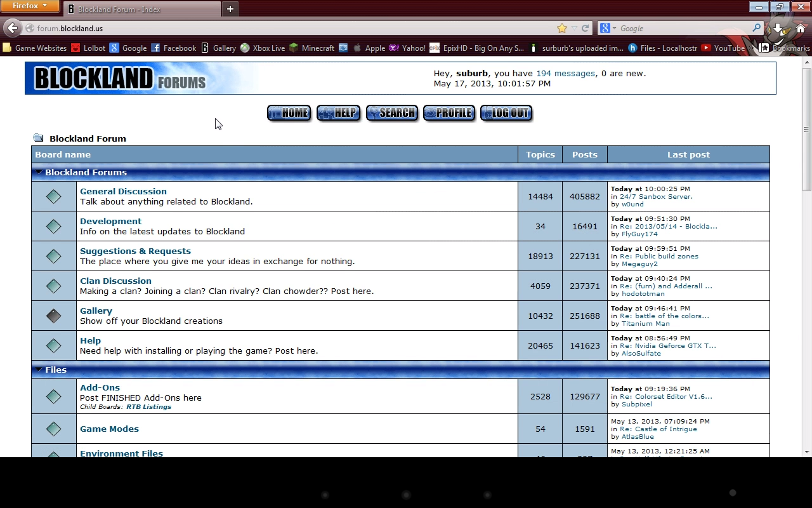Screen dimensions: 812x508
Task: Open last post '24/7 Sanbox Server.'
Action: (656, 197)
